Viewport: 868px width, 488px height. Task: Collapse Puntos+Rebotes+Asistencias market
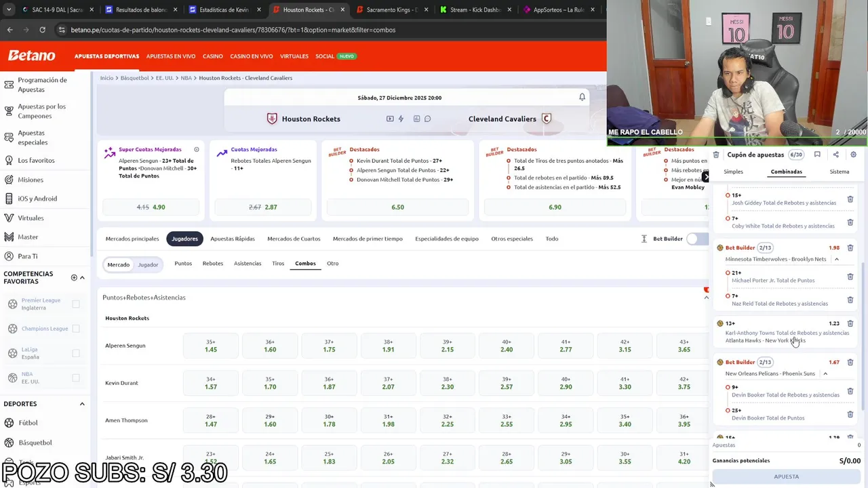(706, 298)
